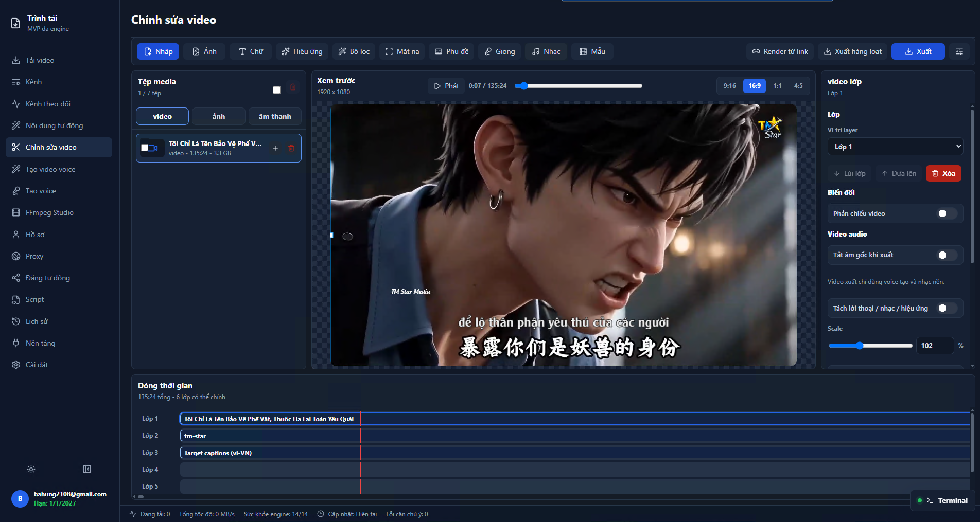Click the red trash icon in Tệp media header

293,87
